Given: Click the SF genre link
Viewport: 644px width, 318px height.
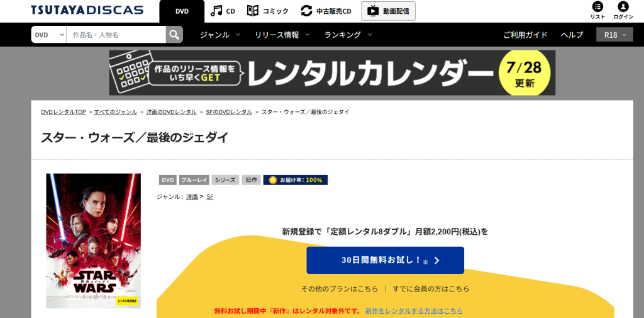Looking at the screenshot, I should (x=210, y=196).
